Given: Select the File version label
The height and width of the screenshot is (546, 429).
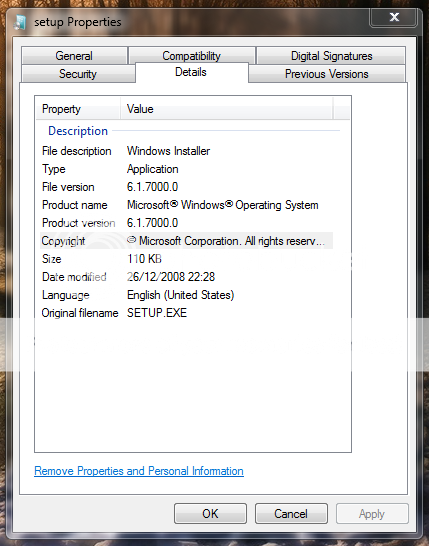Looking at the screenshot, I should (x=68, y=187).
